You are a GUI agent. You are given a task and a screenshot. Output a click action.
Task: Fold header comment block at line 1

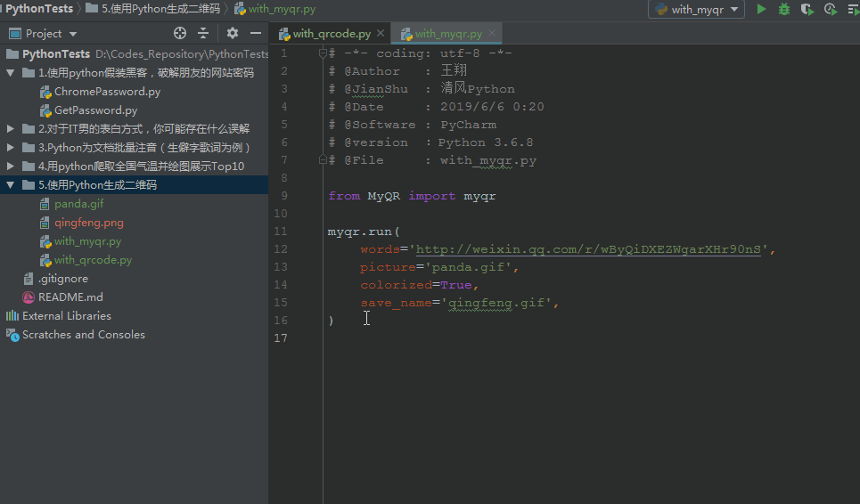[x=323, y=53]
